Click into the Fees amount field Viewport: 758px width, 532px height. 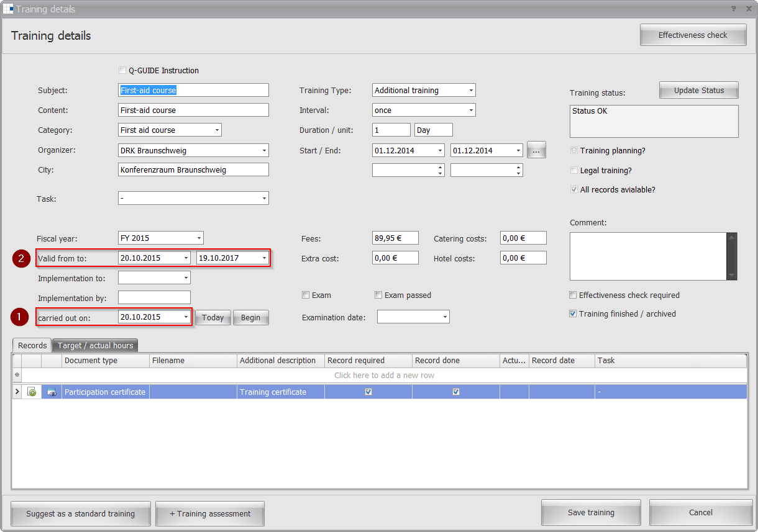click(x=395, y=238)
